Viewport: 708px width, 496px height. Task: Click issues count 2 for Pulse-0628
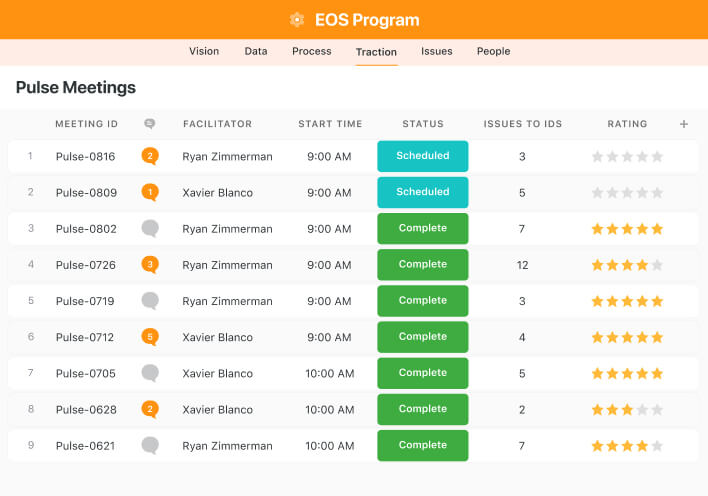[x=522, y=410]
